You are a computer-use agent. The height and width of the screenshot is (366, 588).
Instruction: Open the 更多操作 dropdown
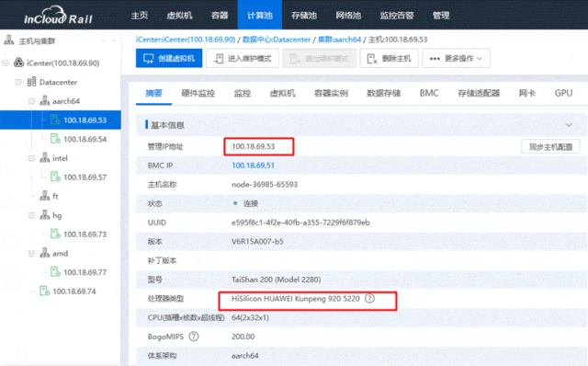coord(456,58)
